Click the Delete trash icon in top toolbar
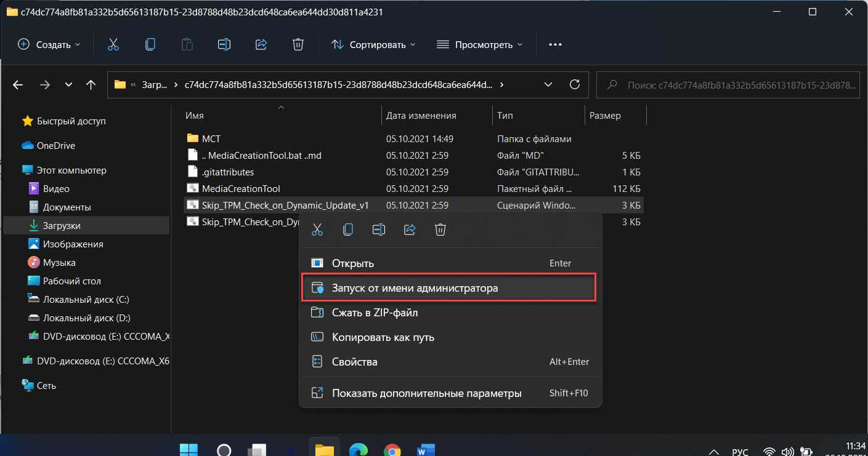 point(298,44)
